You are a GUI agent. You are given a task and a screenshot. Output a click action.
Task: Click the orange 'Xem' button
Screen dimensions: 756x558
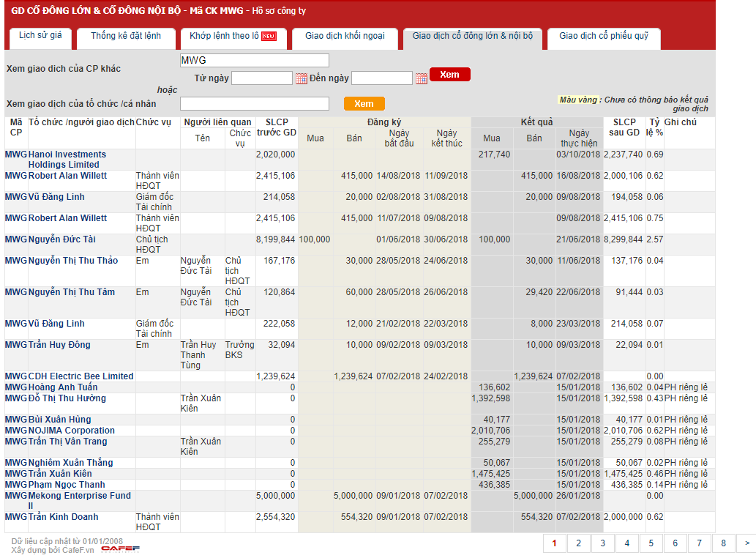point(364,104)
